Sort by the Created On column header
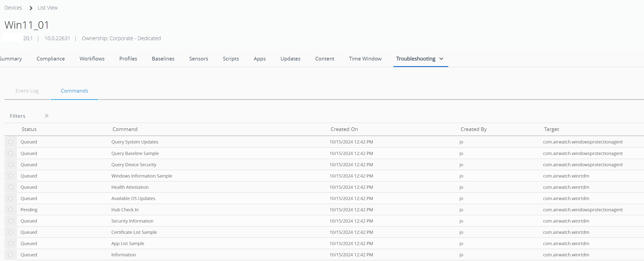The width and height of the screenshot is (644, 261). (344, 129)
